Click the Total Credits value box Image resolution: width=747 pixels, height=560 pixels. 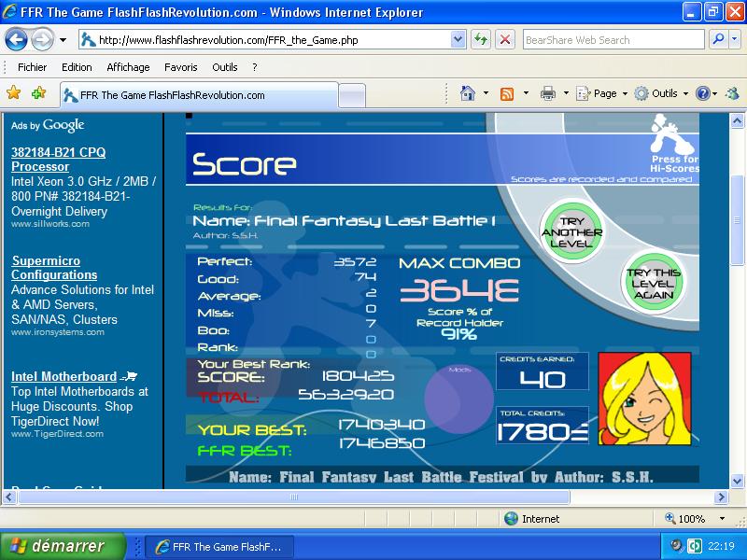tap(543, 426)
